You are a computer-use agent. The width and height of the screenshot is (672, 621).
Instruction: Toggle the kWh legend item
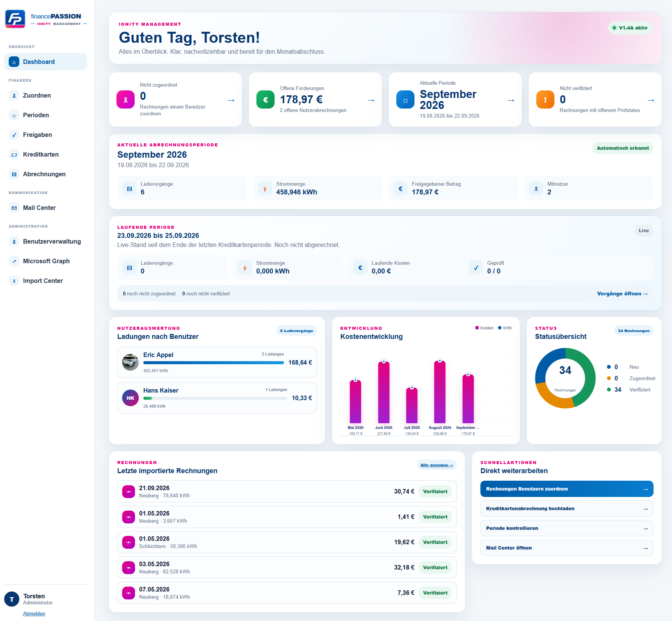(505, 328)
